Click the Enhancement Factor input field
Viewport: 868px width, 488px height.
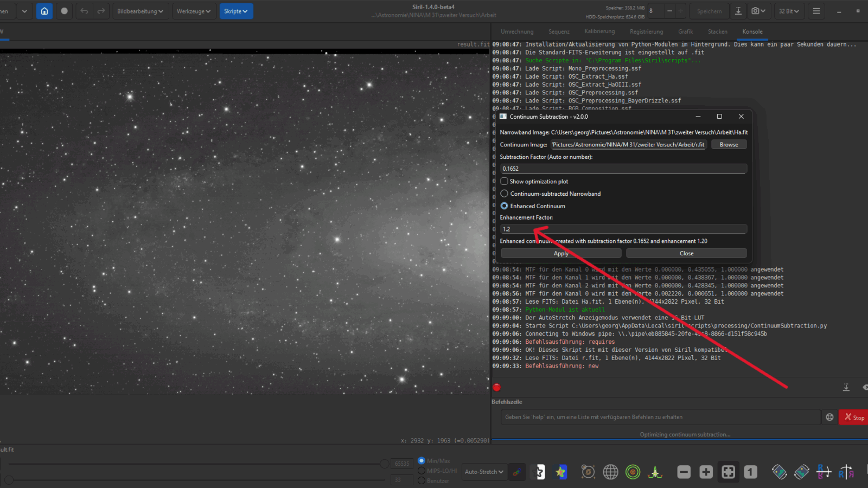coord(623,229)
